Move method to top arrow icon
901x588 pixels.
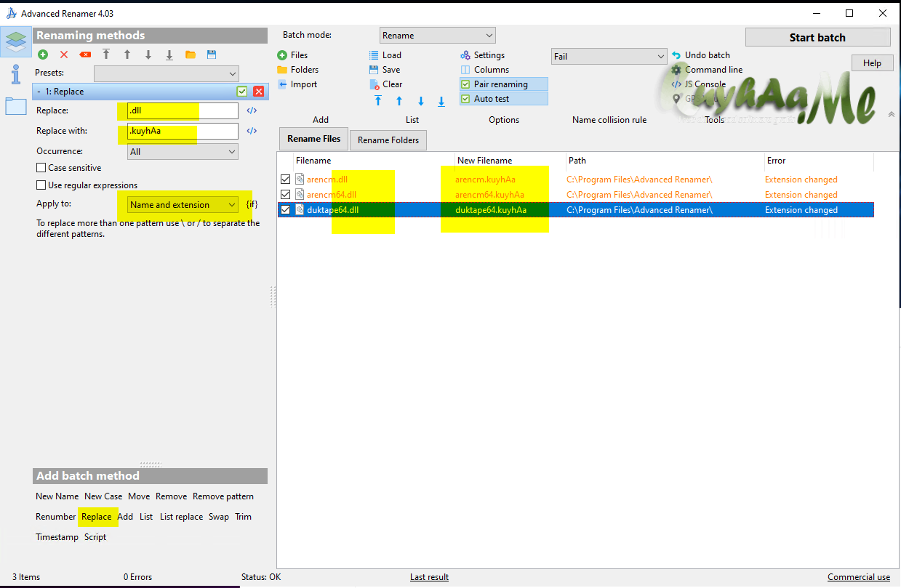106,55
